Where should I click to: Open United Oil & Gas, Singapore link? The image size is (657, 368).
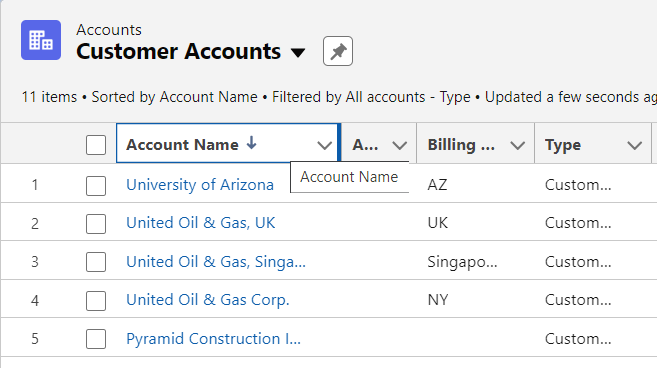(216, 262)
